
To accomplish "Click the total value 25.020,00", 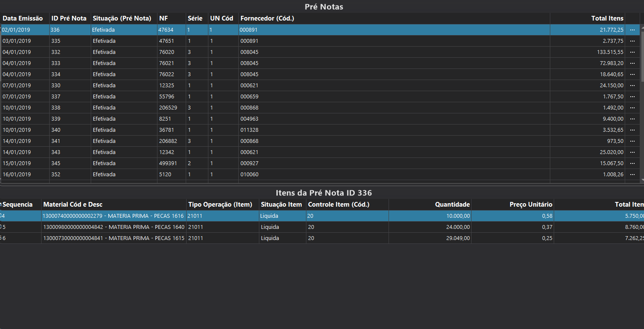I will click(x=612, y=152).
